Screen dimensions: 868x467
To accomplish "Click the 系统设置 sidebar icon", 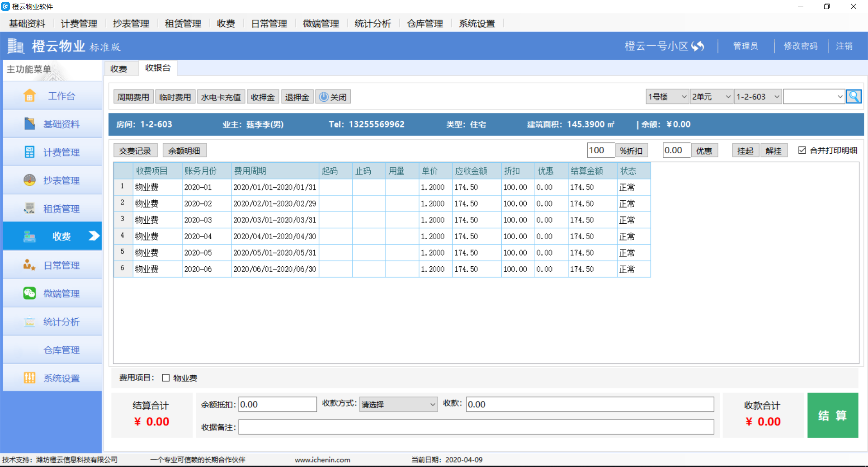I will (x=29, y=378).
